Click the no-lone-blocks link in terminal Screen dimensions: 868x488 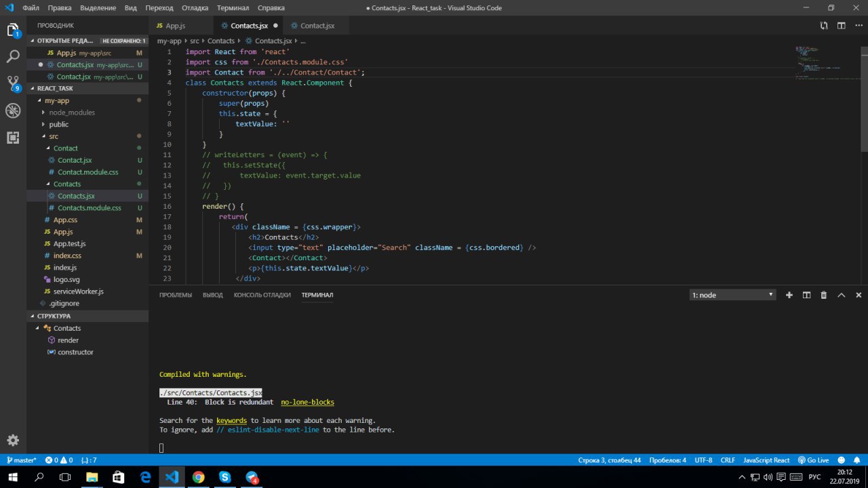pyautogui.click(x=307, y=402)
